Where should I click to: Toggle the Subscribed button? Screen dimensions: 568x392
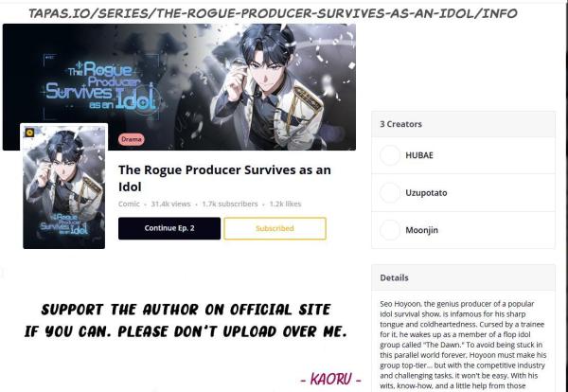point(275,228)
